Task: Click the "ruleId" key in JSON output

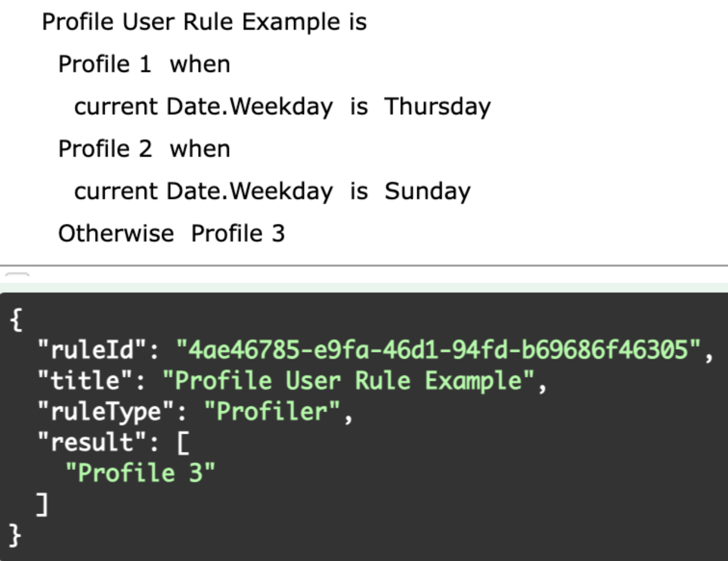Action: coord(92,350)
